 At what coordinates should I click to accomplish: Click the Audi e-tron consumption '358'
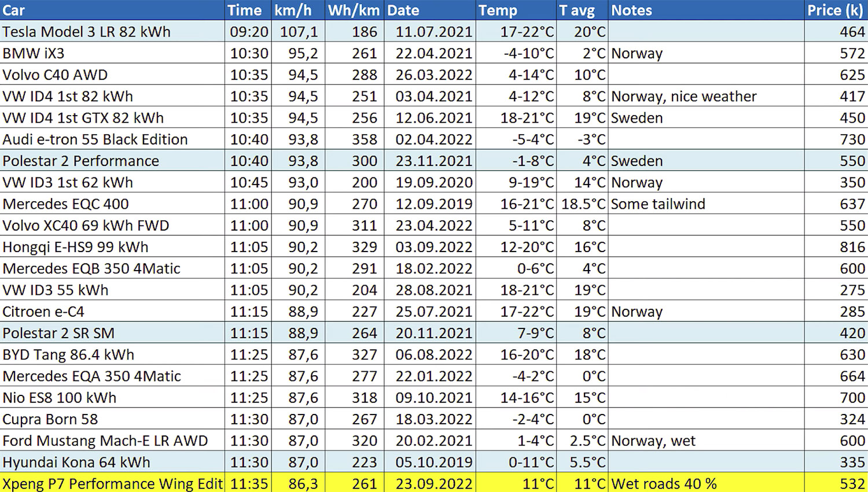click(x=355, y=139)
